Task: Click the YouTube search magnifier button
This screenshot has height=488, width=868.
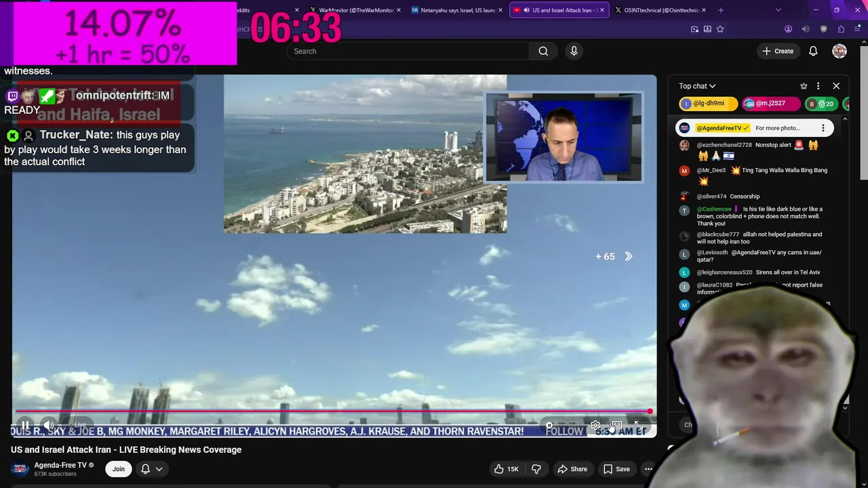Action: 543,51
